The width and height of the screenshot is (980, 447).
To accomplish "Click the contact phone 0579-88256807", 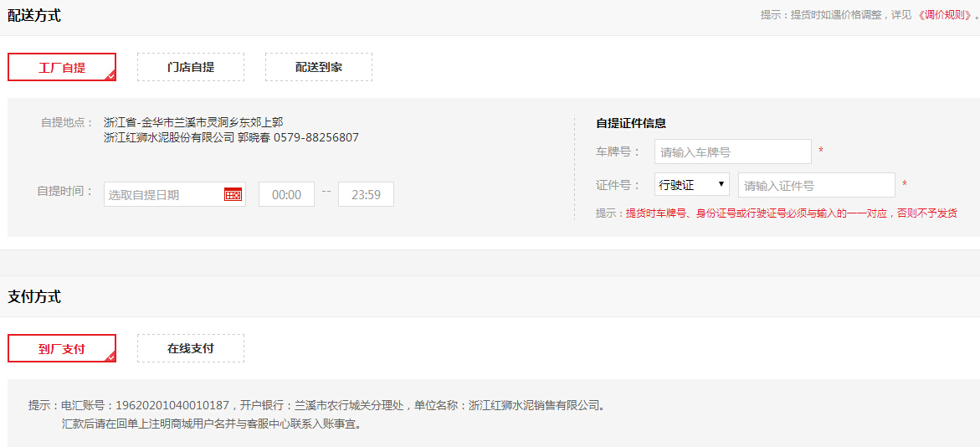I will [316, 137].
